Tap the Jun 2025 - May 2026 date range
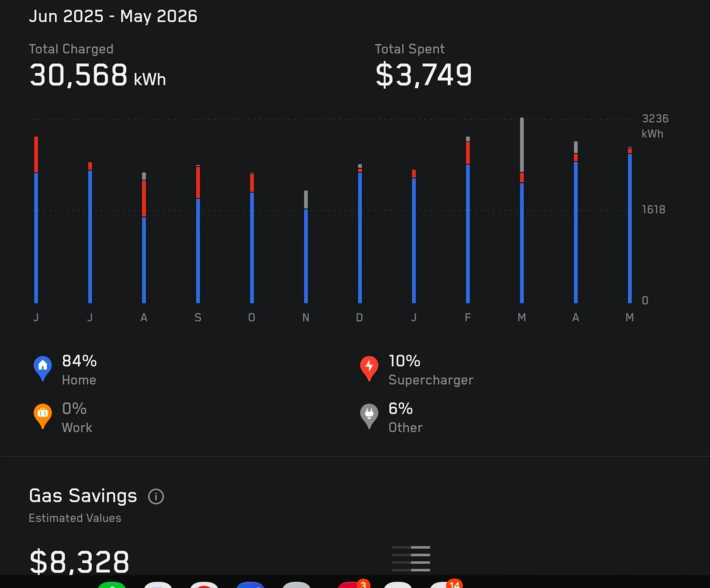710x588 pixels. [x=113, y=16]
